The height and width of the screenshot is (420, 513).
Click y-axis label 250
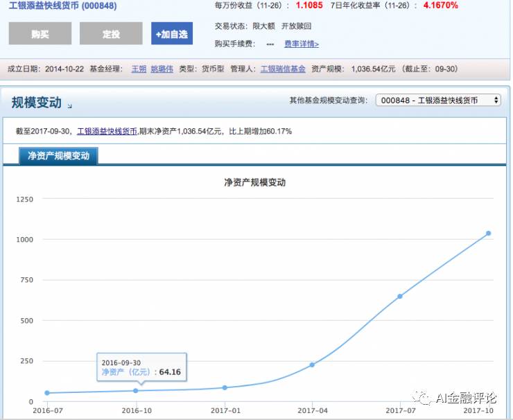pyautogui.click(x=27, y=361)
